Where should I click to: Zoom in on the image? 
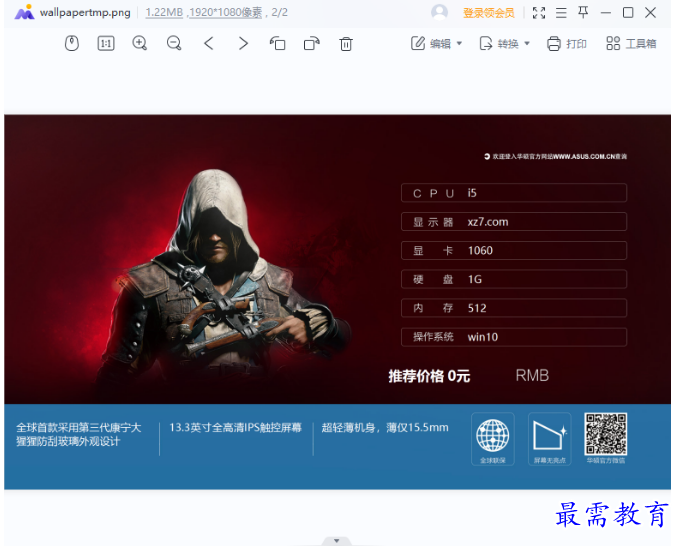[139, 44]
